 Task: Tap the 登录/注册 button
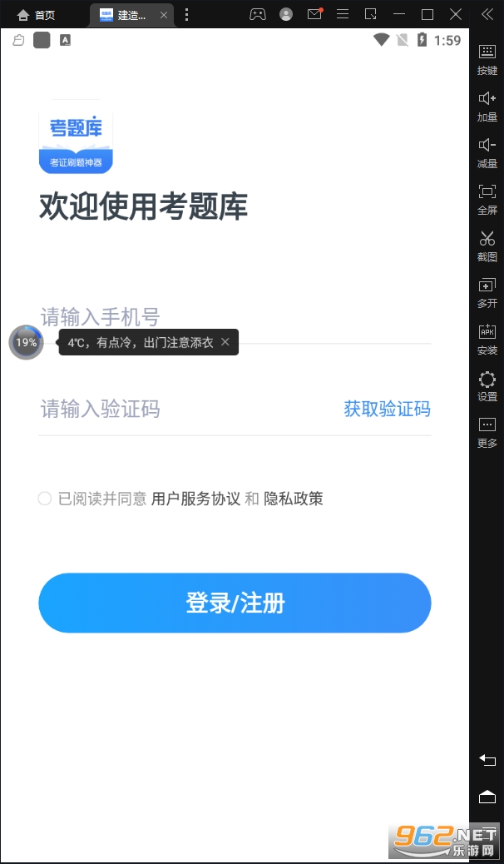235,603
